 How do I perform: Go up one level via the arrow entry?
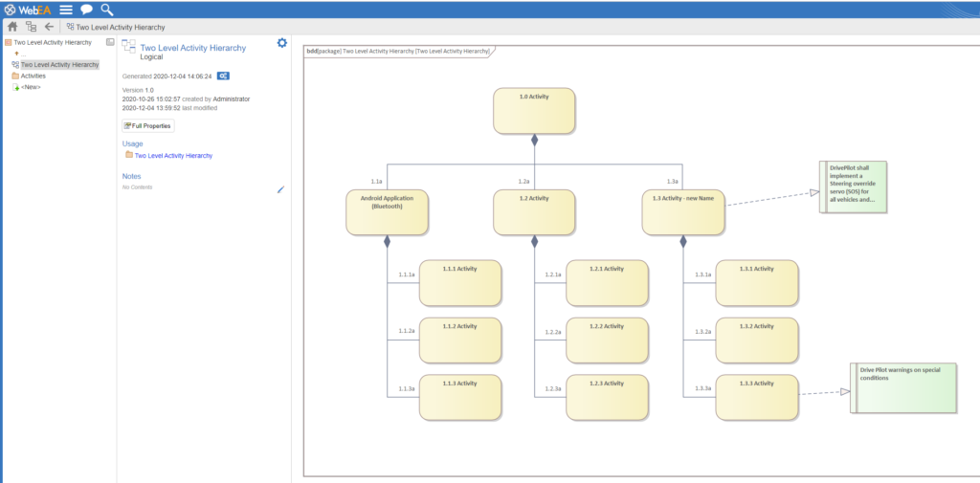click(x=19, y=54)
